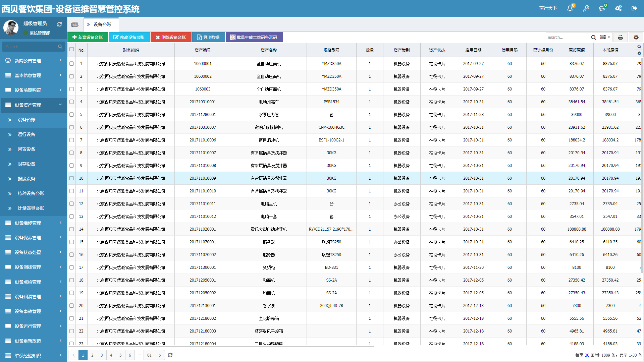Select the 设备台账 tab
Viewport: 644px width, 362px height.
[x=102, y=24]
